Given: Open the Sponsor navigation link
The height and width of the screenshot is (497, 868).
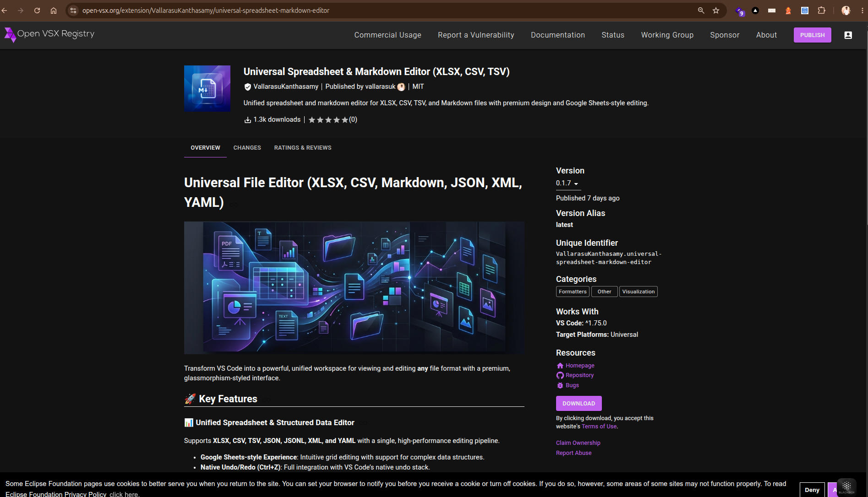Looking at the screenshot, I should coord(725,35).
